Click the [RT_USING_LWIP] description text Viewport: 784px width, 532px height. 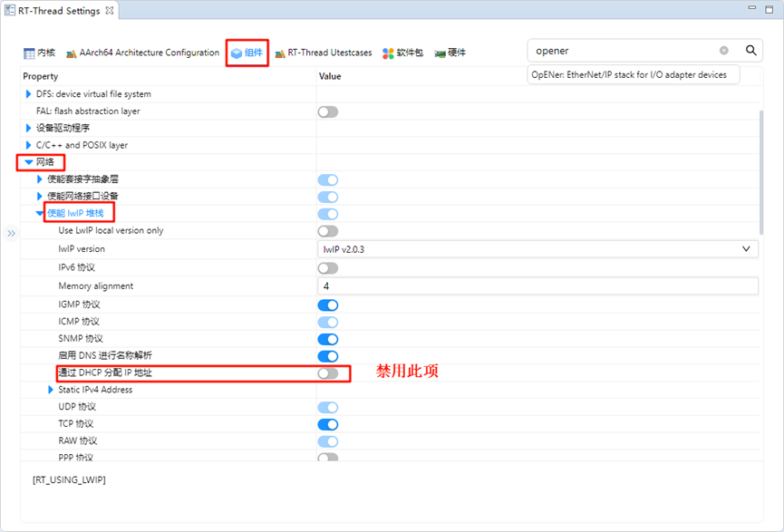(69, 480)
